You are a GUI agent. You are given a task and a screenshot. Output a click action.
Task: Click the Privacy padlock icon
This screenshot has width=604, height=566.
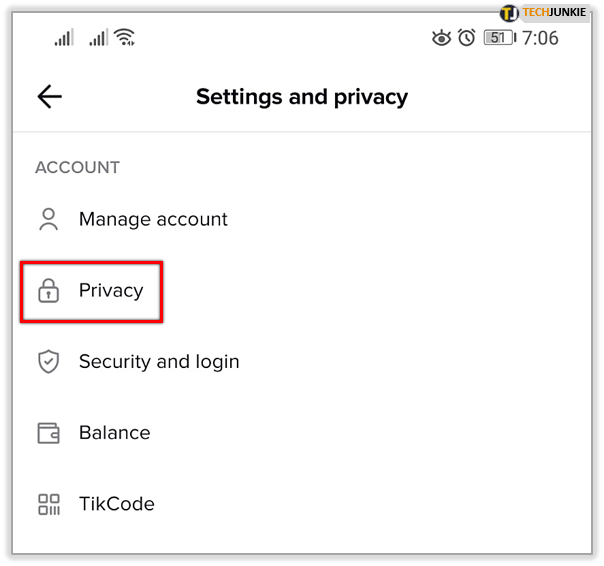tap(48, 291)
